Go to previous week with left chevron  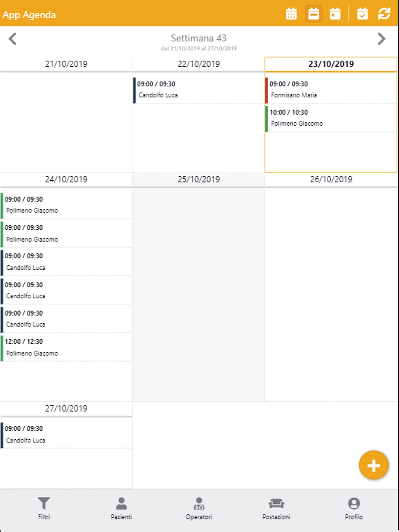pos(12,39)
